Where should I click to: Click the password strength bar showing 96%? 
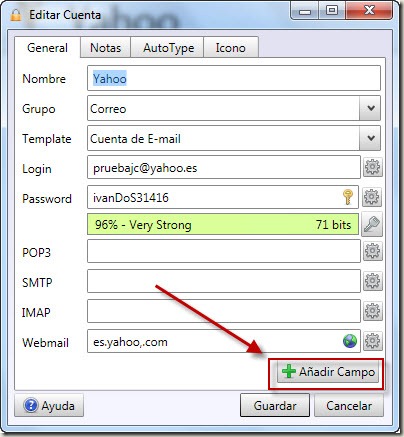coord(223,224)
